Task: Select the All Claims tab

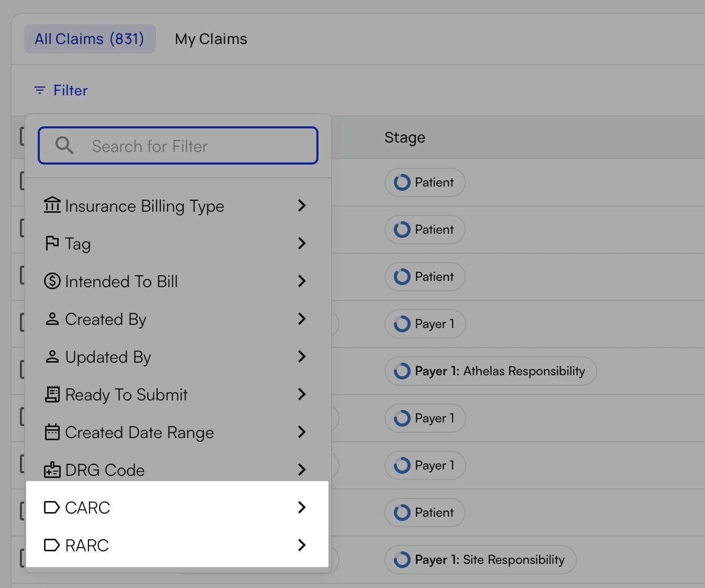Action: [90, 38]
